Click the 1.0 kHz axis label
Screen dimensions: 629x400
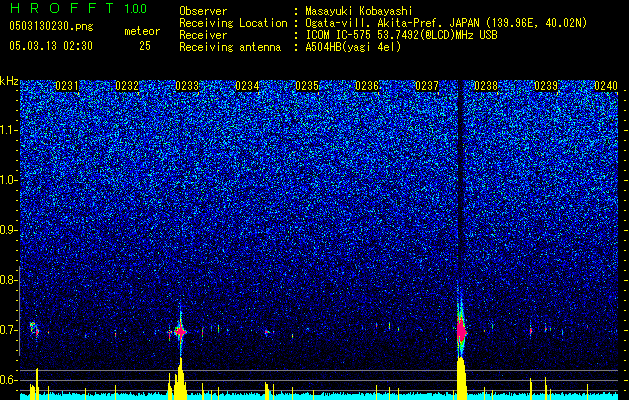click(x=9, y=180)
